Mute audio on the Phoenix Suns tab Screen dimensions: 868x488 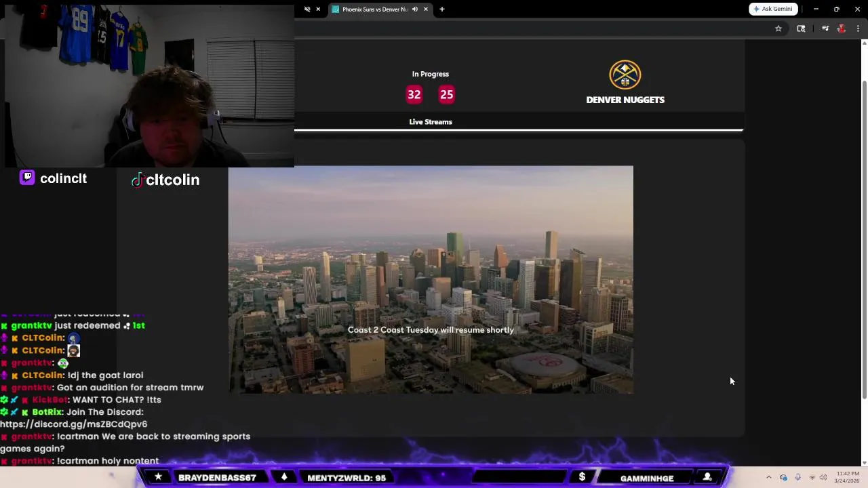[x=415, y=9]
